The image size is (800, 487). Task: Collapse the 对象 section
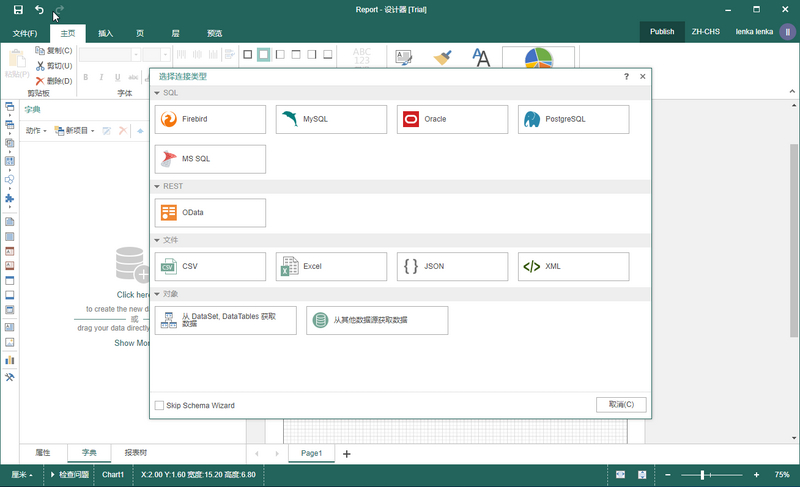click(x=157, y=294)
